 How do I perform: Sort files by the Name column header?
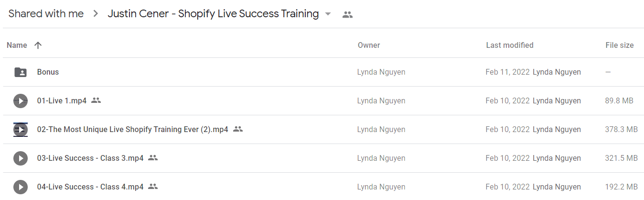point(17,45)
